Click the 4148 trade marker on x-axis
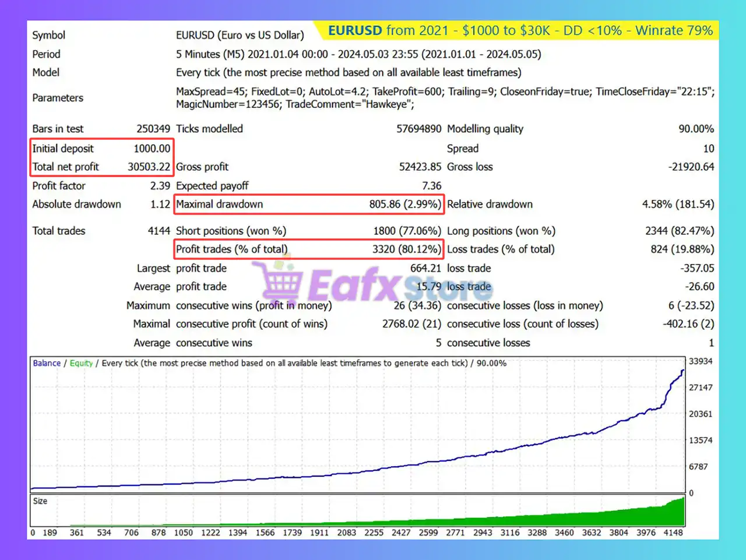The height and width of the screenshot is (560, 746). point(673,533)
